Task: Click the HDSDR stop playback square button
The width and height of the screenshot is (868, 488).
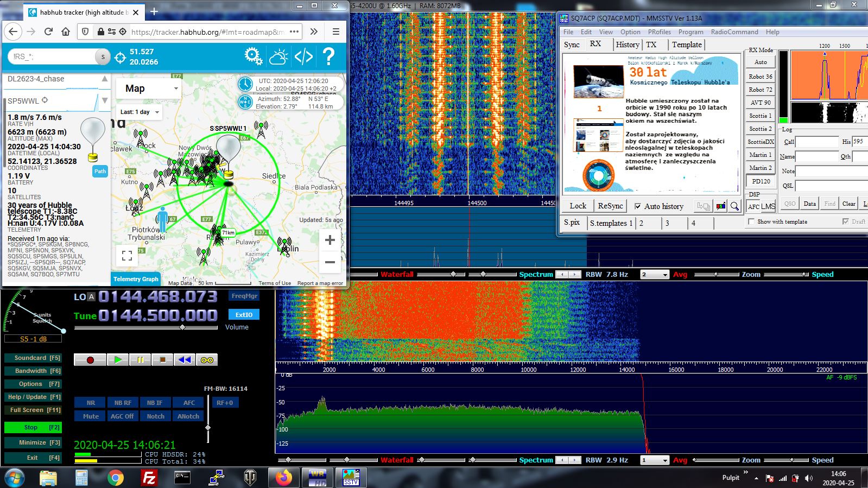Action: pyautogui.click(x=162, y=359)
